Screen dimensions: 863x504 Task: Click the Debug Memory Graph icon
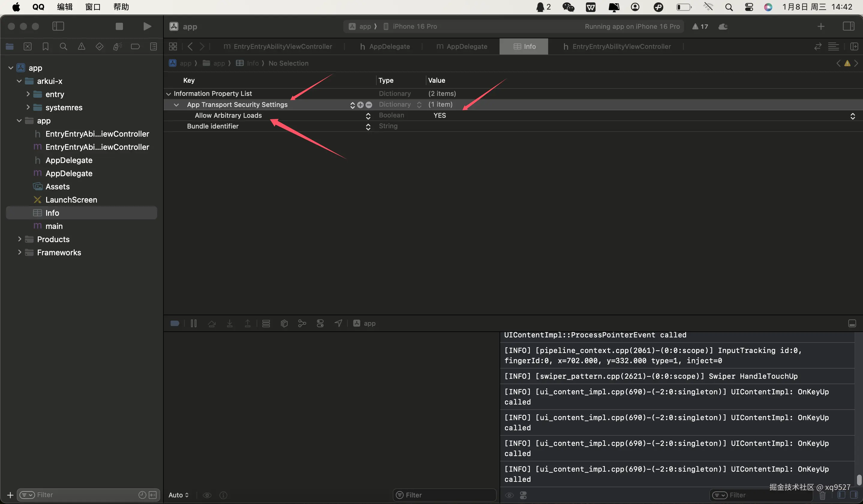pyautogui.click(x=302, y=323)
